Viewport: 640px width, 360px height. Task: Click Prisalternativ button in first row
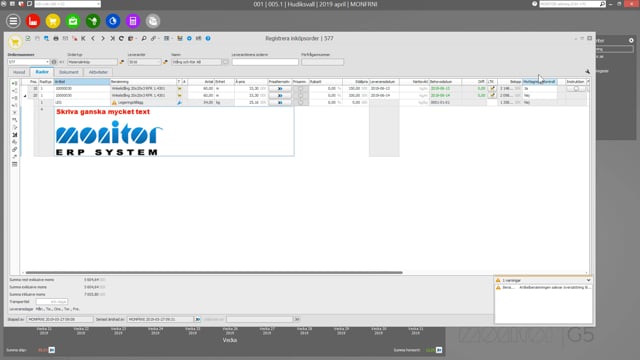(280, 88)
